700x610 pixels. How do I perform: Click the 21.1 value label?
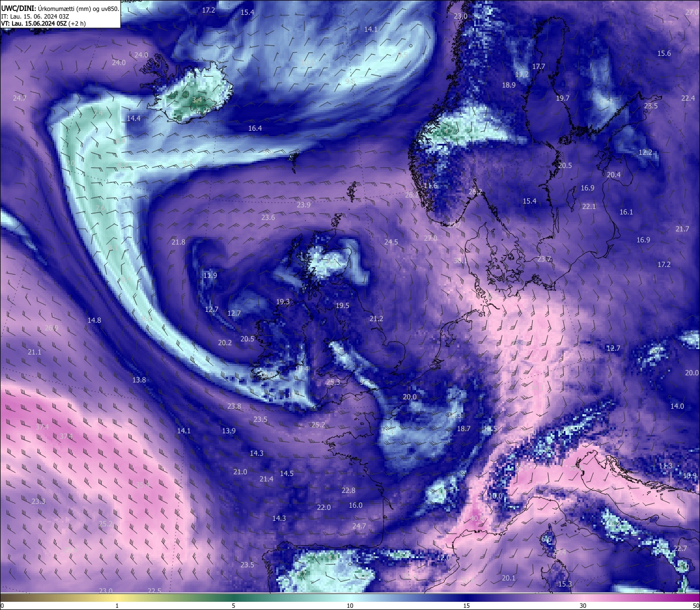pyautogui.click(x=34, y=352)
